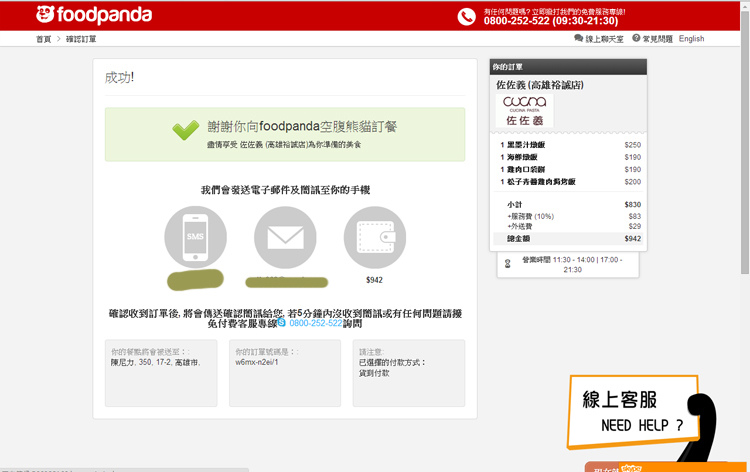Click the 佐佐義 restaurant logo thumbnail
The height and width of the screenshot is (472, 750).
[524, 111]
